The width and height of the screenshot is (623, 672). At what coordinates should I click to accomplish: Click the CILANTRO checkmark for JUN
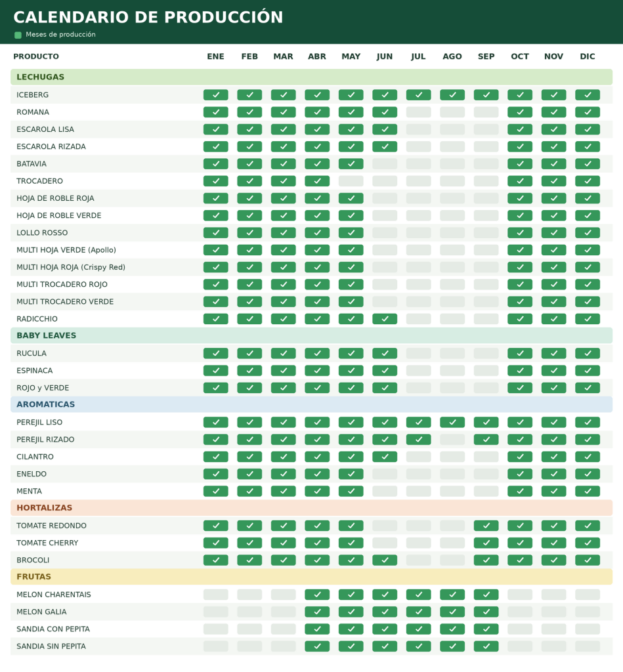click(385, 457)
